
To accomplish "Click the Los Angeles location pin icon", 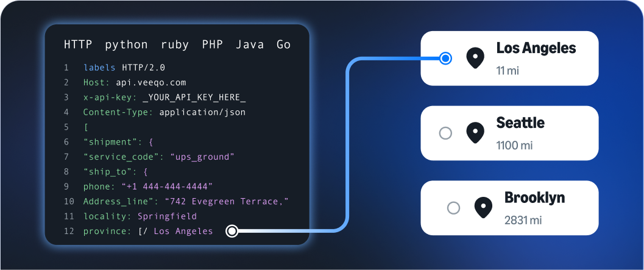I will point(475,59).
